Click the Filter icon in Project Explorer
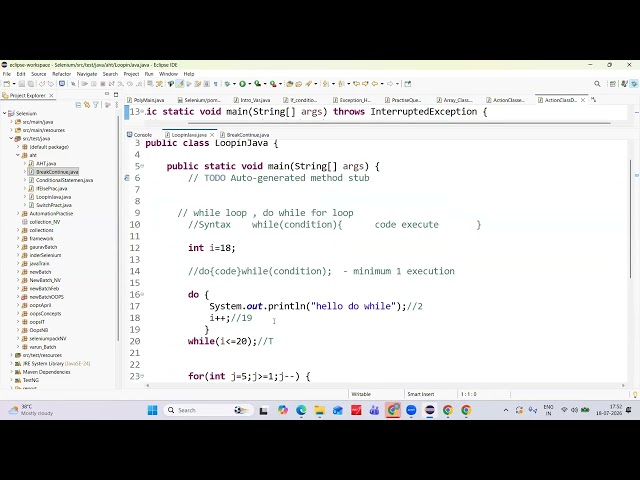This screenshot has width=640, height=480. (x=96, y=105)
